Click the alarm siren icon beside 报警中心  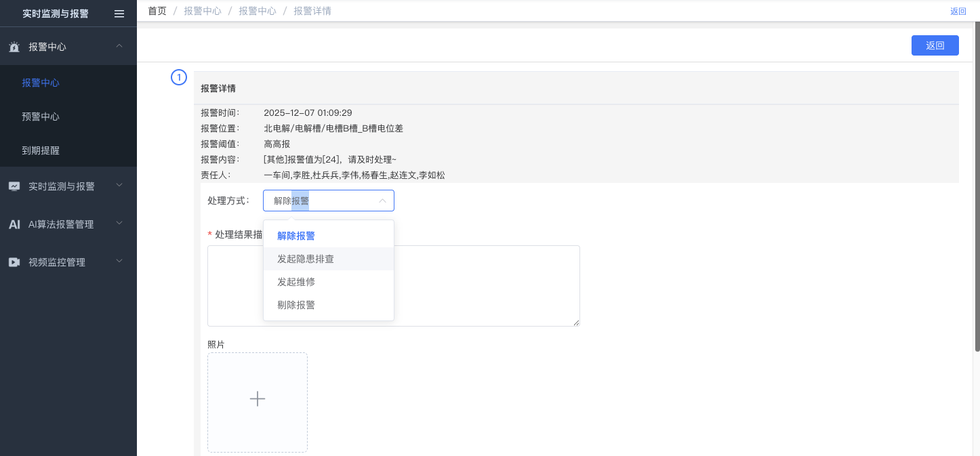click(14, 47)
